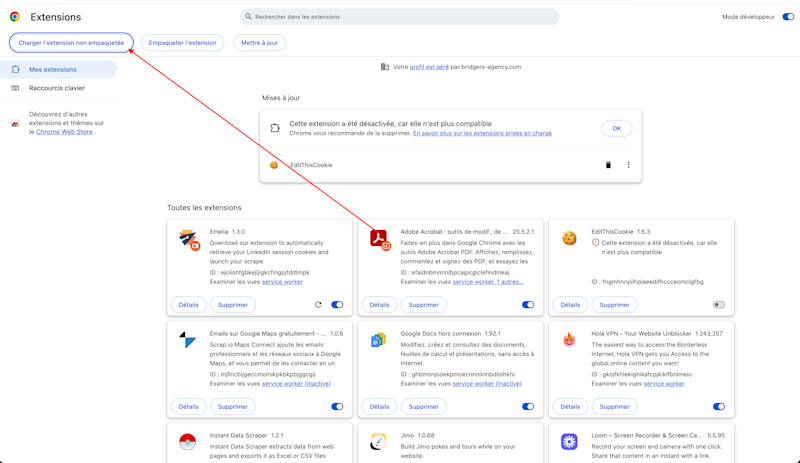Viewport: 800px width, 463px height.
Task: Click the red warning icon on EditThisCookie card
Action: pos(595,242)
